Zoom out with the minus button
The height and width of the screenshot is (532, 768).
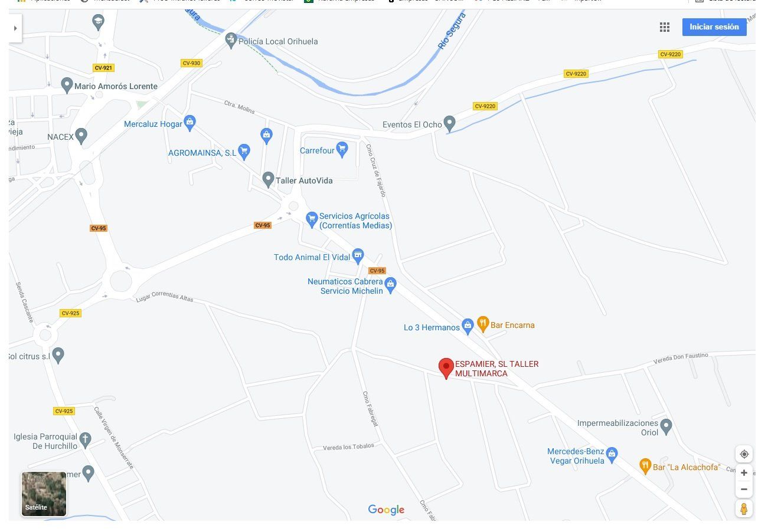pos(744,490)
